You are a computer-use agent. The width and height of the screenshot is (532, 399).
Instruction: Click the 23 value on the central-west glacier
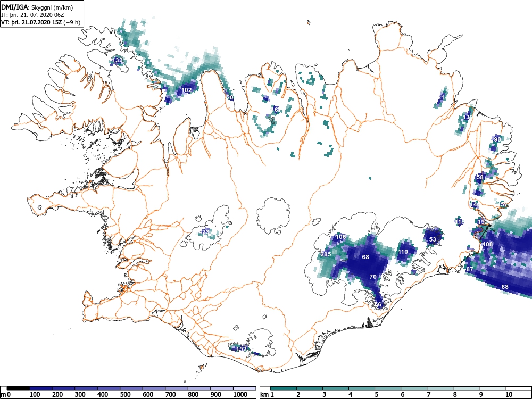tap(205, 232)
